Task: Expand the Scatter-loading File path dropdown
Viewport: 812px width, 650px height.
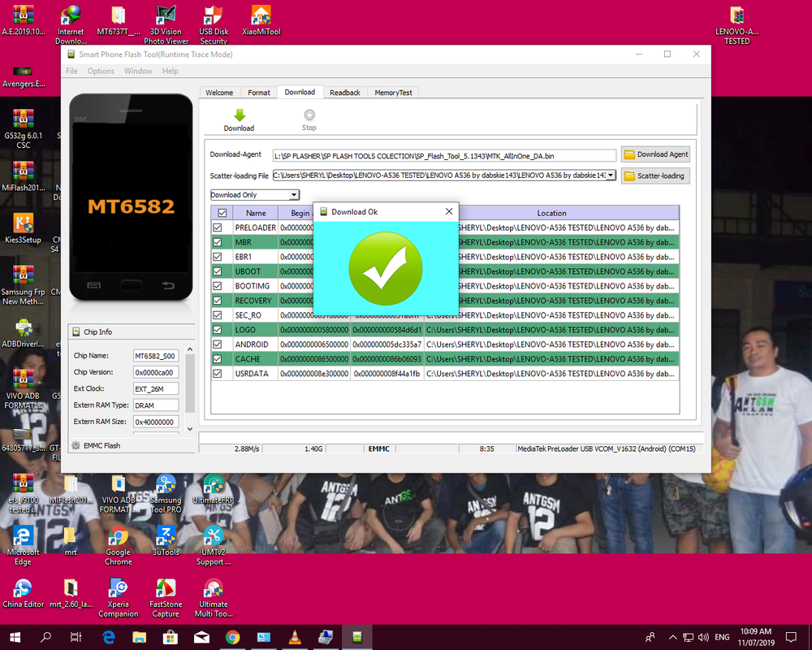Action: (x=611, y=175)
